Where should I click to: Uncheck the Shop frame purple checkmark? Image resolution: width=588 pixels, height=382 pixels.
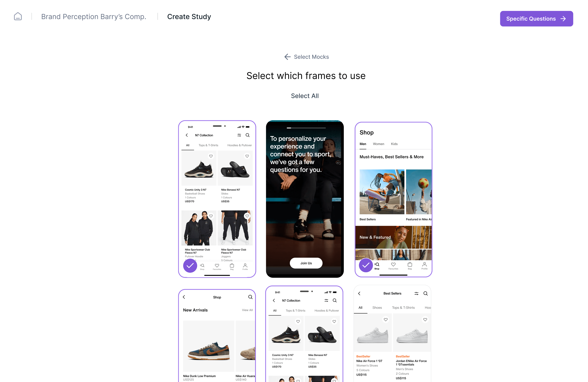point(366,265)
